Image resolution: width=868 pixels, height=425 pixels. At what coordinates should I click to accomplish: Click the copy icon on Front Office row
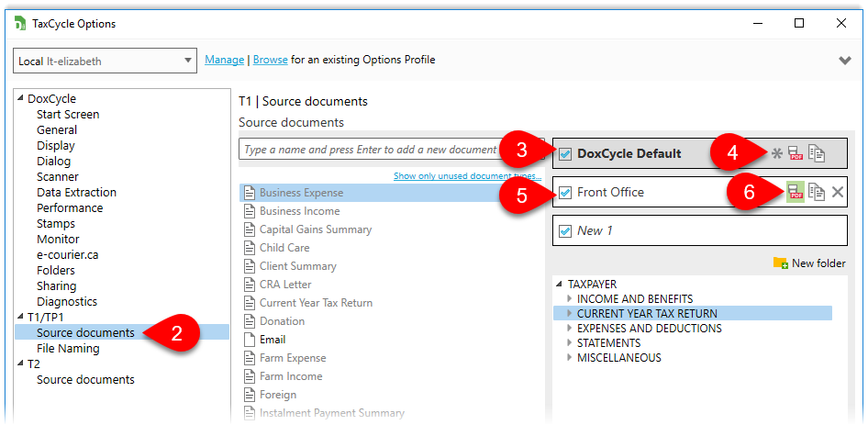tap(817, 192)
